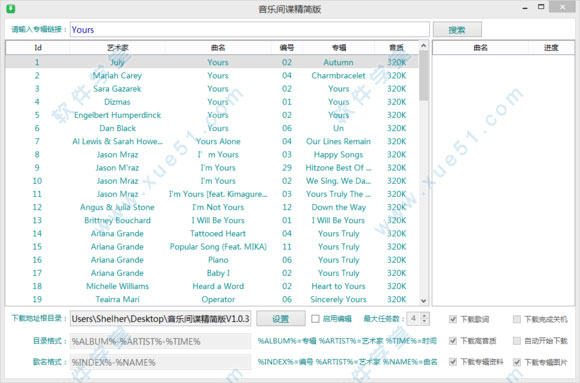Click the download directory path field

(x=161, y=319)
